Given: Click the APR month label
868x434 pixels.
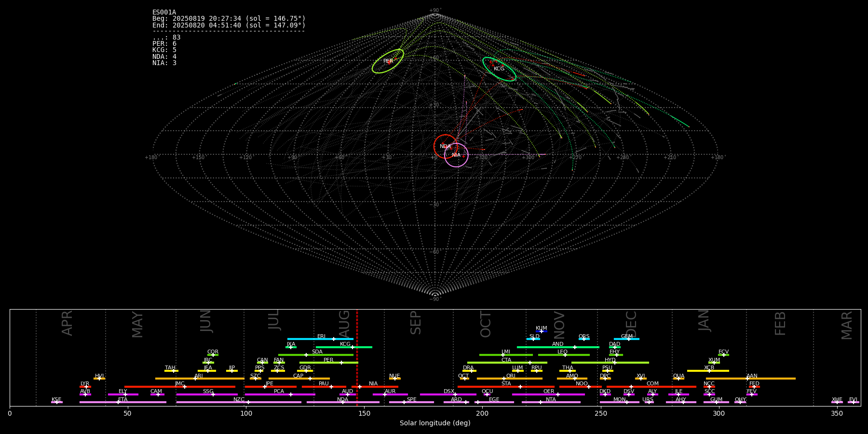Looking at the screenshot, I should (x=67, y=323).
